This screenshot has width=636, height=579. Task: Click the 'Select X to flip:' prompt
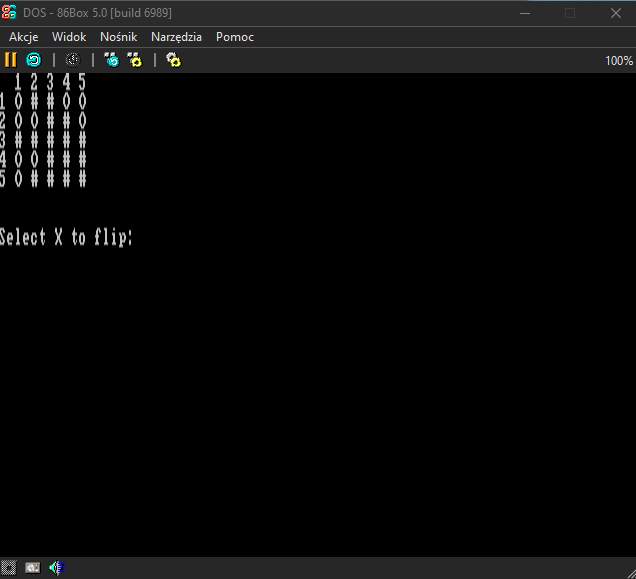(66, 237)
